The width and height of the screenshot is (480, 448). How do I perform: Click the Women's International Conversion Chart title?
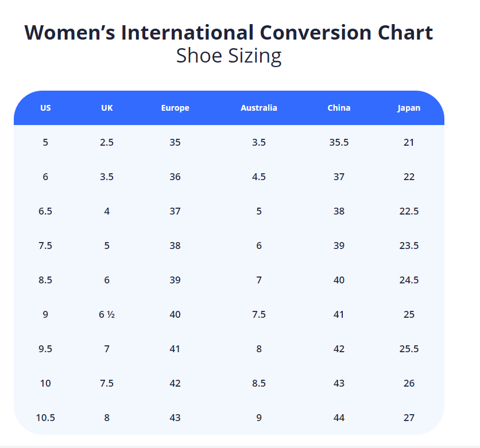(229, 33)
